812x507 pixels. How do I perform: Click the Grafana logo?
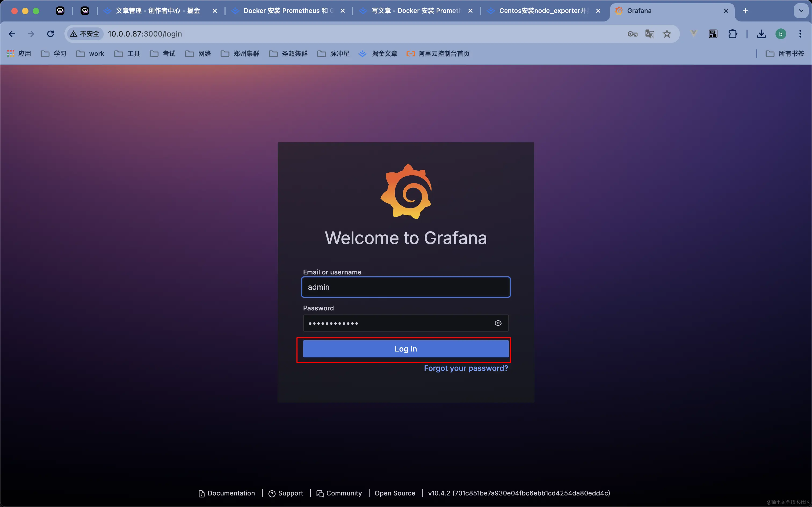point(406,191)
